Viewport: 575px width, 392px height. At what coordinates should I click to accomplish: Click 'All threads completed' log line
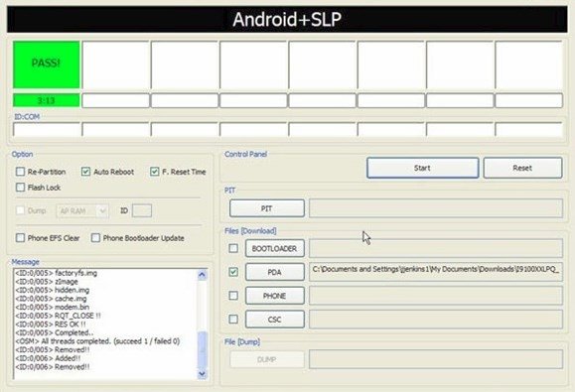tap(97, 341)
